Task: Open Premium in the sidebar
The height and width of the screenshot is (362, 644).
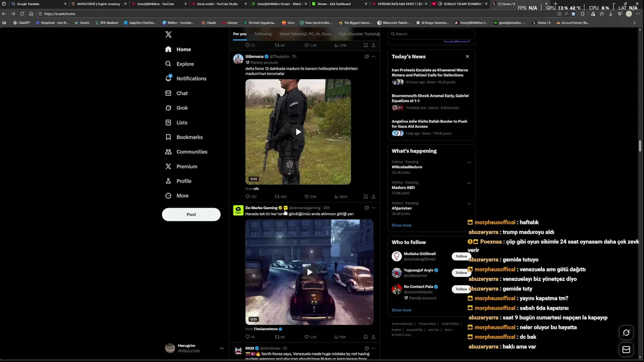Action: 181,166
